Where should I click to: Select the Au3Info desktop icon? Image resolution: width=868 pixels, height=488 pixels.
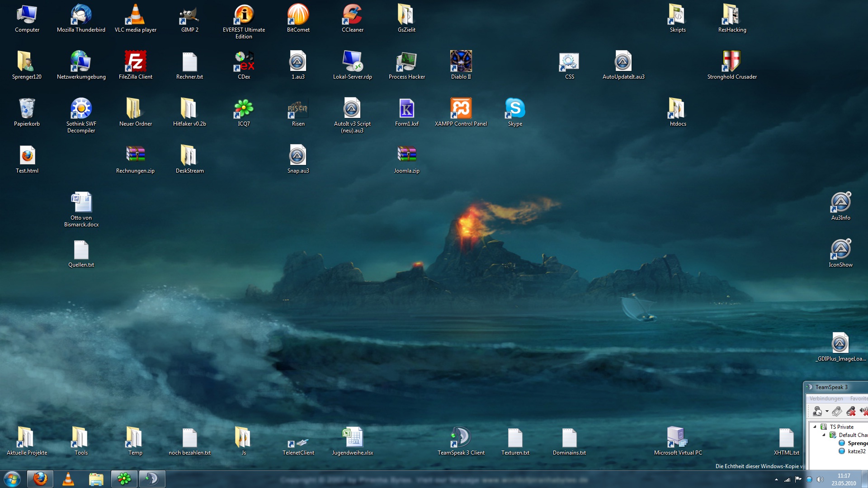tap(840, 203)
